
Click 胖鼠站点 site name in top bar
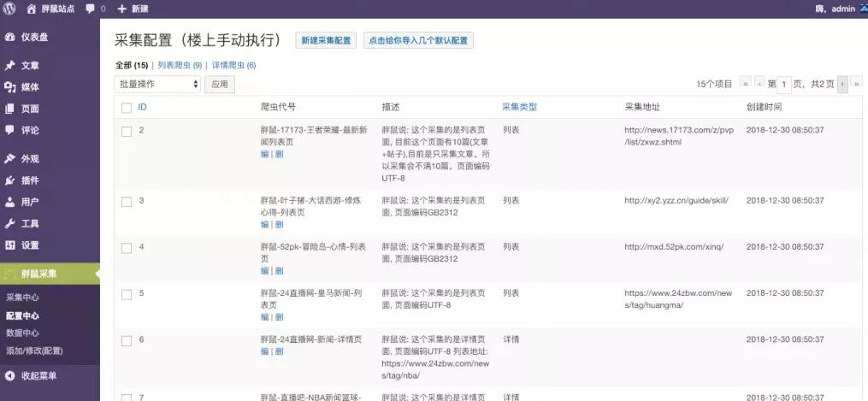pos(58,9)
